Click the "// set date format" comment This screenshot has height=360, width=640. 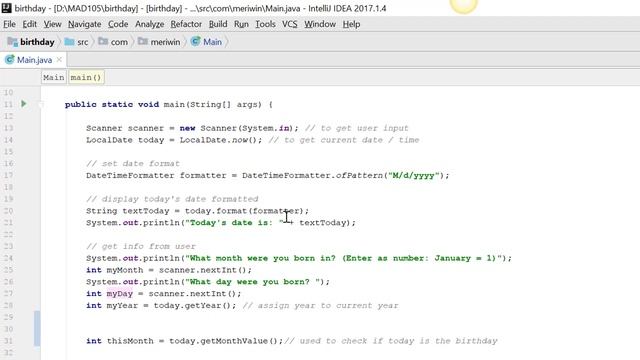point(133,163)
